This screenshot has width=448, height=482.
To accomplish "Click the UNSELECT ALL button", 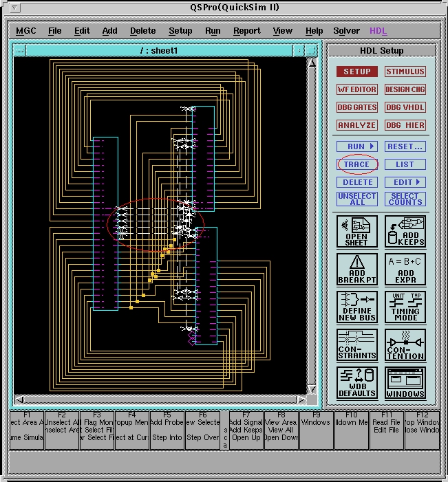I will (x=356, y=199).
